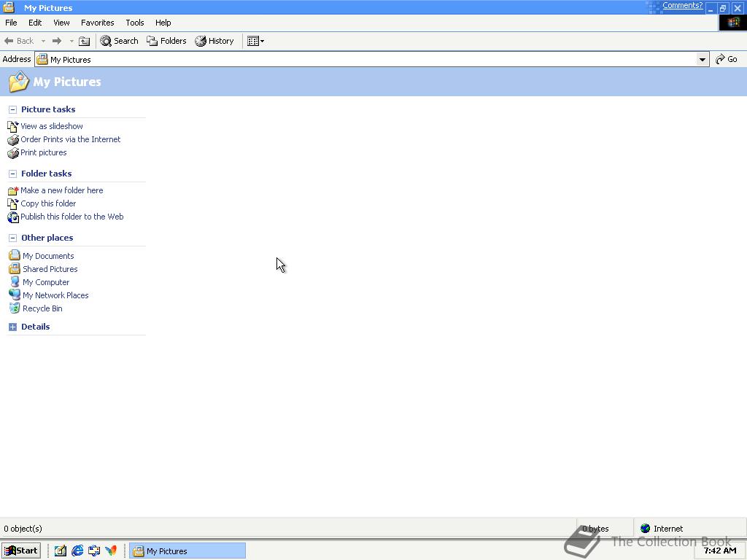The width and height of the screenshot is (747, 560).
Task: Open the File menu
Action: [x=11, y=23]
